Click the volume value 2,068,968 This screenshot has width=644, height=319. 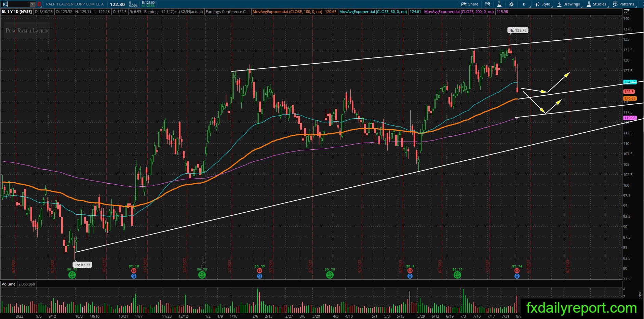click(x=26, y=284)
